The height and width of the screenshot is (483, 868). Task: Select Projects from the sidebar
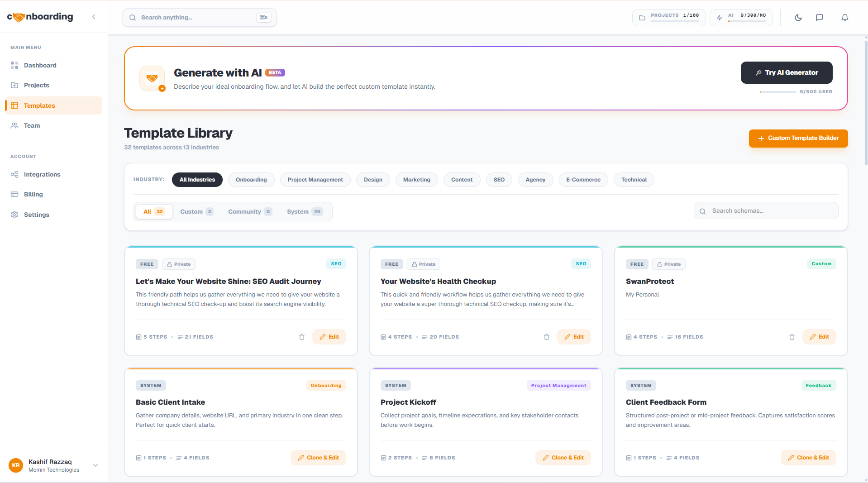(x=36, y=85)
